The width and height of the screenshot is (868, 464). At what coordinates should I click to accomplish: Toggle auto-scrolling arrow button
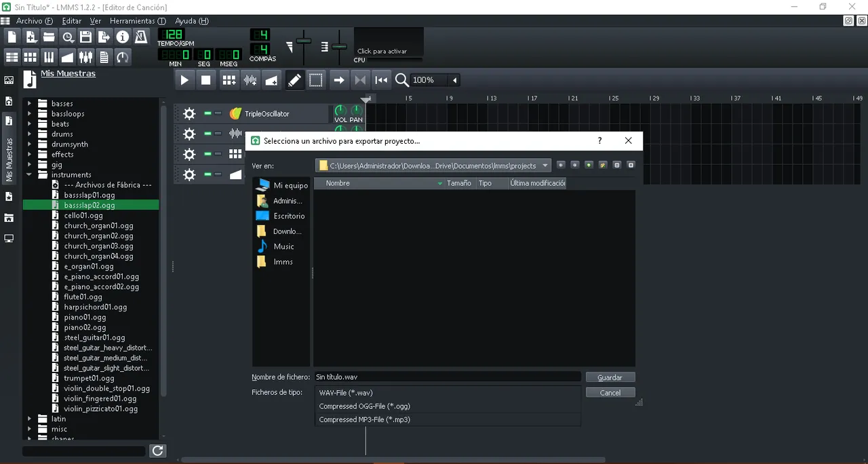[x=338, y=80]
